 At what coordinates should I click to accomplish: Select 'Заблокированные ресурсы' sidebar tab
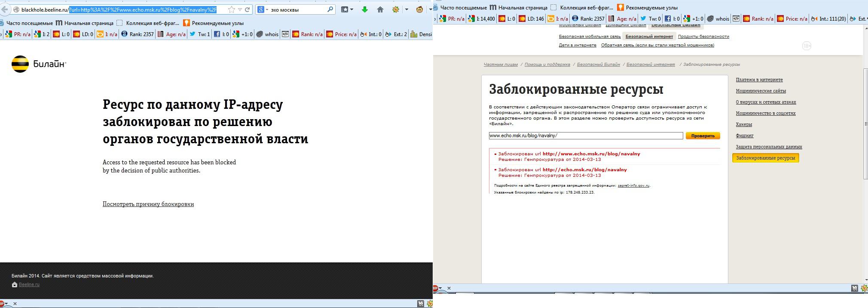pos(766,158)
